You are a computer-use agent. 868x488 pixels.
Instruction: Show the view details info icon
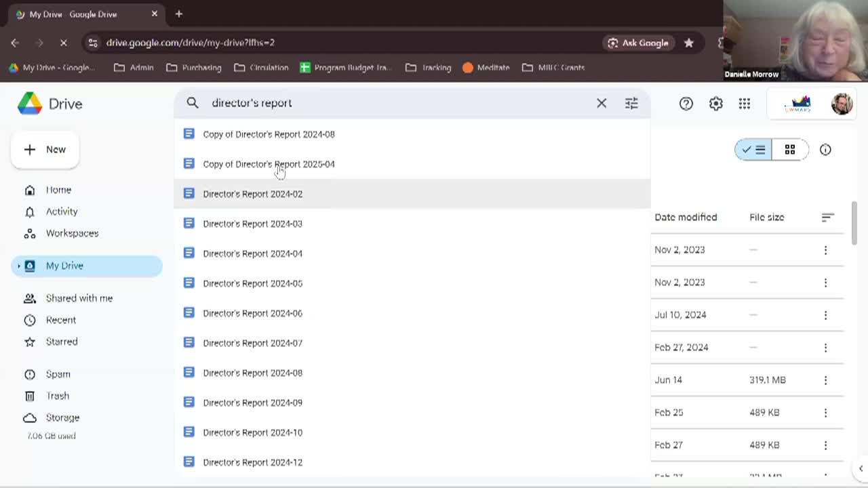click(825, 150)
